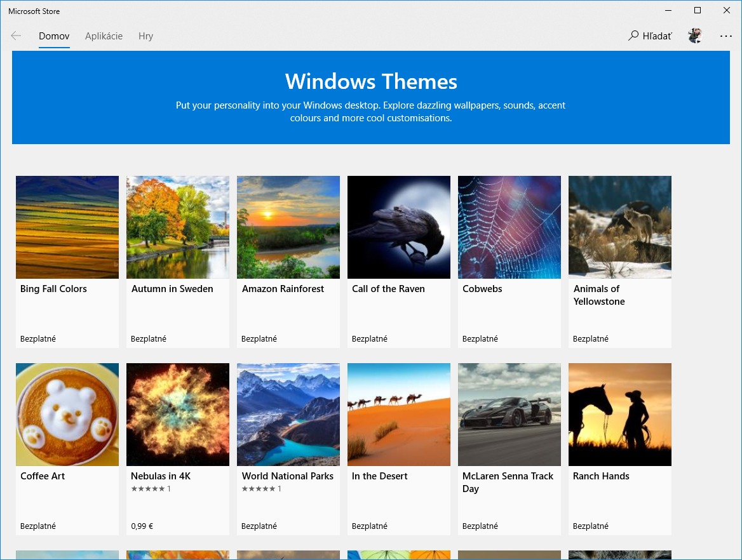Image resolution: width=742 pixels, height=560 pixels.
Task: Click the Ranch Hands theme title
Action: 601,476
